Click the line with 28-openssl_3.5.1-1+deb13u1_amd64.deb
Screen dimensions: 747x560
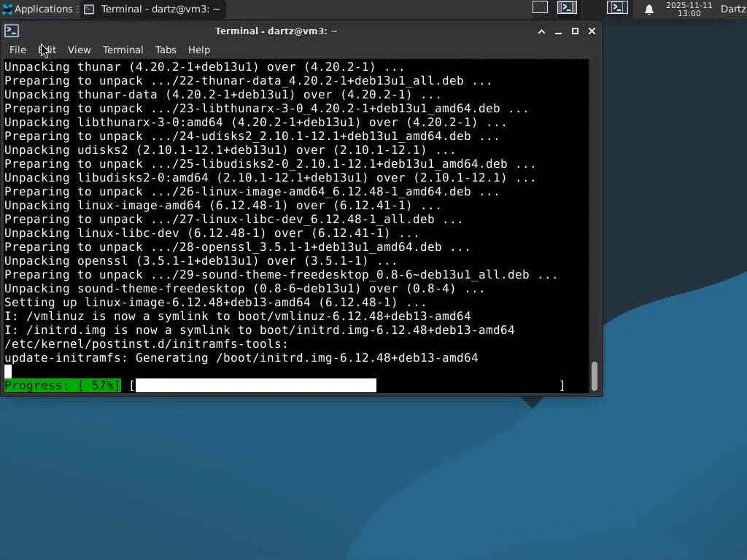click(x=237, y=246)
